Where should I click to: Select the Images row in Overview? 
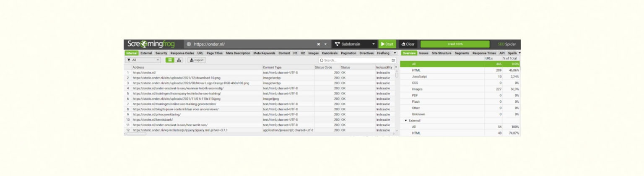[460, 89]
